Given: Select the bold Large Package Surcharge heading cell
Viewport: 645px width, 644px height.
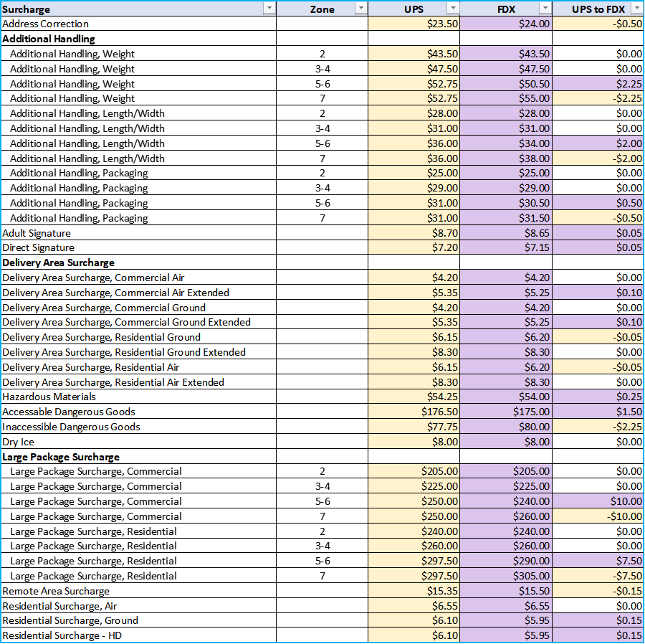Looking at the screenshot, I should [138, 456].
